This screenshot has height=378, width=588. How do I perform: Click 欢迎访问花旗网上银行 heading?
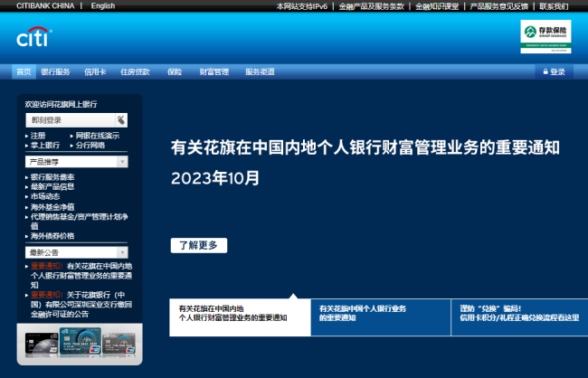click(61, 104)
